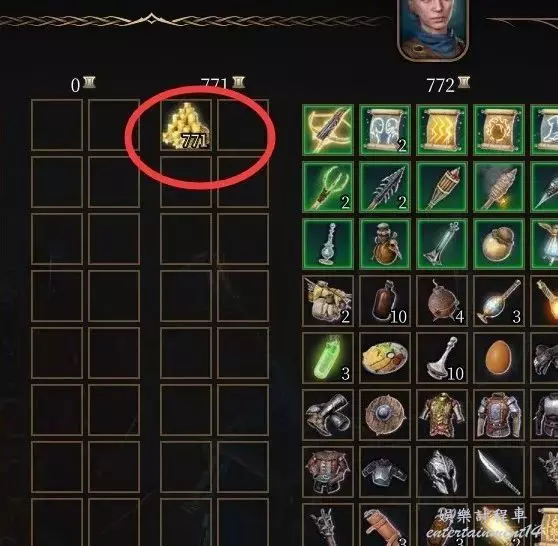Select the gold coin pile labeled 771
Image resolution: width=558 pixels, height=546 pixels.
[x=186, y=125]
